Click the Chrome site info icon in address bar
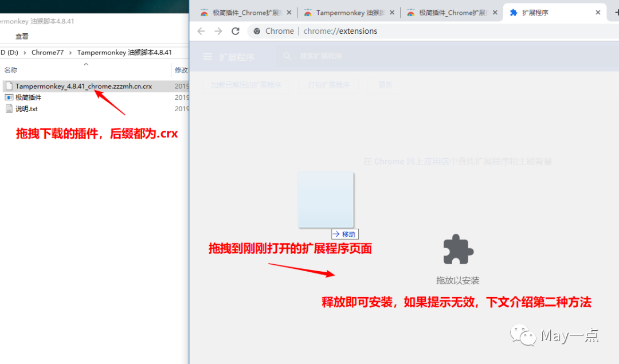 pyautogui.click(x=257, y=31)
